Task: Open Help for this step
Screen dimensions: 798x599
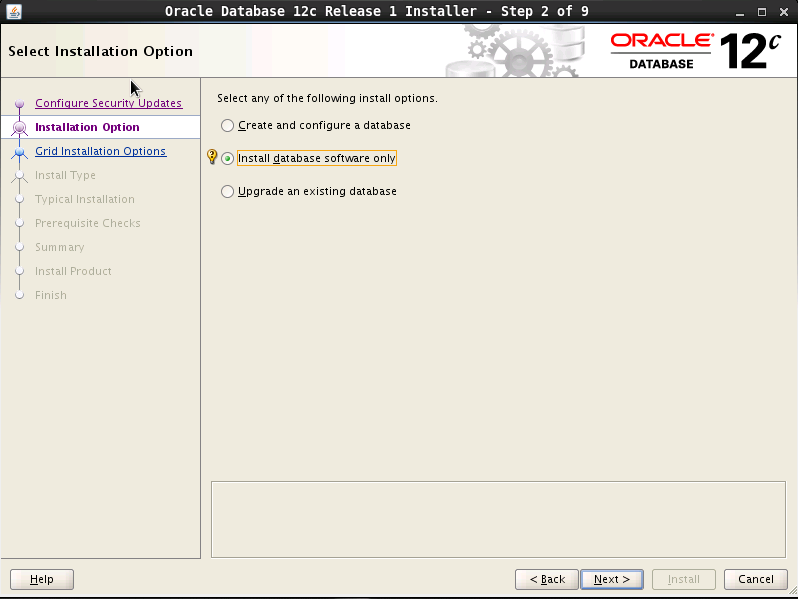Action: (41, 579)
